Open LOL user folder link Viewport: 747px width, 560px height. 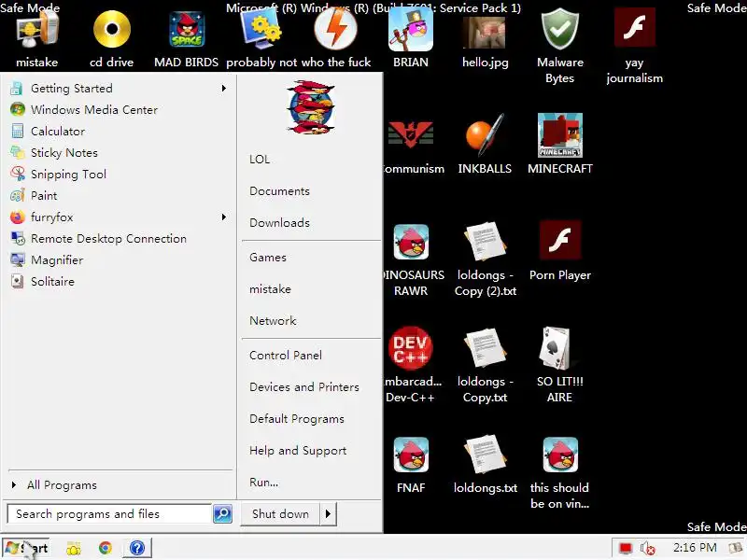[260, 160]
